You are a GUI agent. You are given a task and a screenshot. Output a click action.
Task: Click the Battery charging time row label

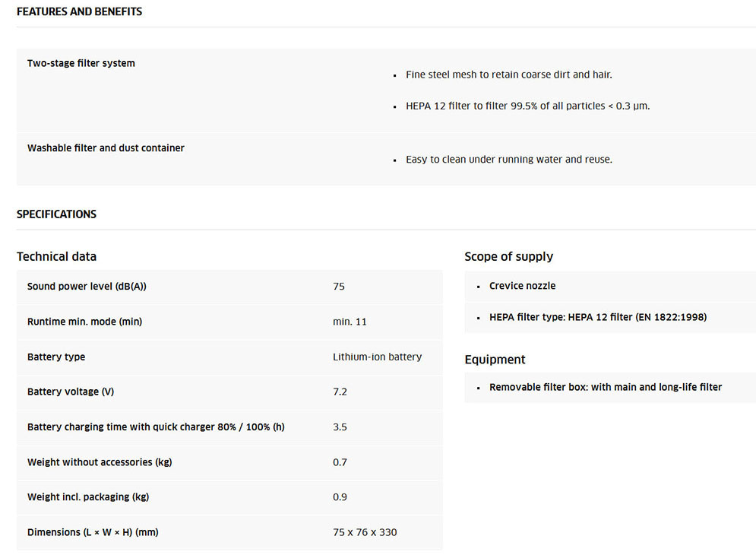tap(156, 427)
